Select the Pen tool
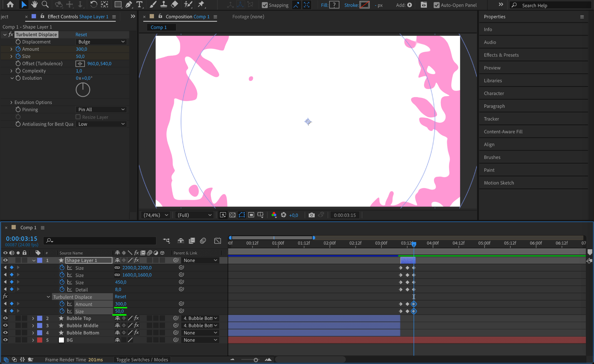594x364 pixels. tap(128, 4)
